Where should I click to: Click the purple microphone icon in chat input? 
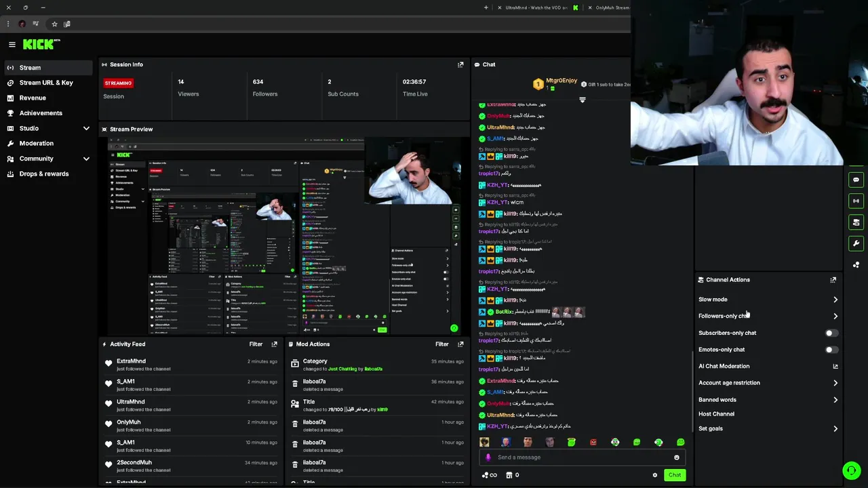488,457
